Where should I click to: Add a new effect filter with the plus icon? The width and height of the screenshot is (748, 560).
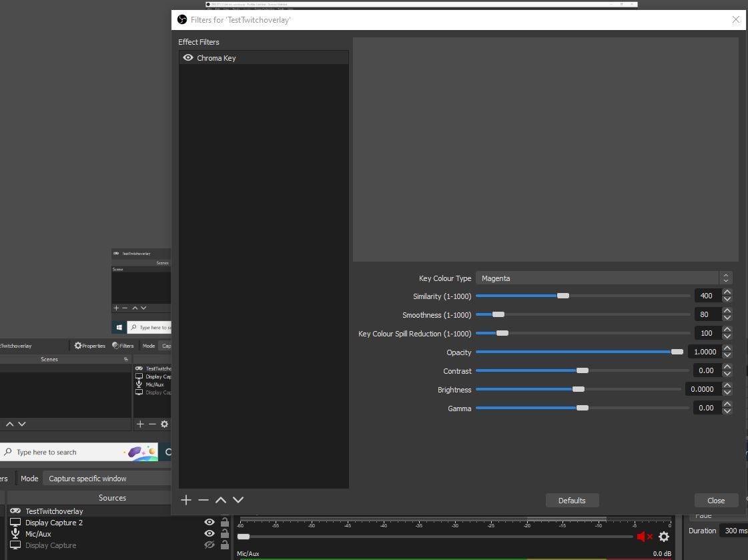pyautogui.click(x=186, y=499)
